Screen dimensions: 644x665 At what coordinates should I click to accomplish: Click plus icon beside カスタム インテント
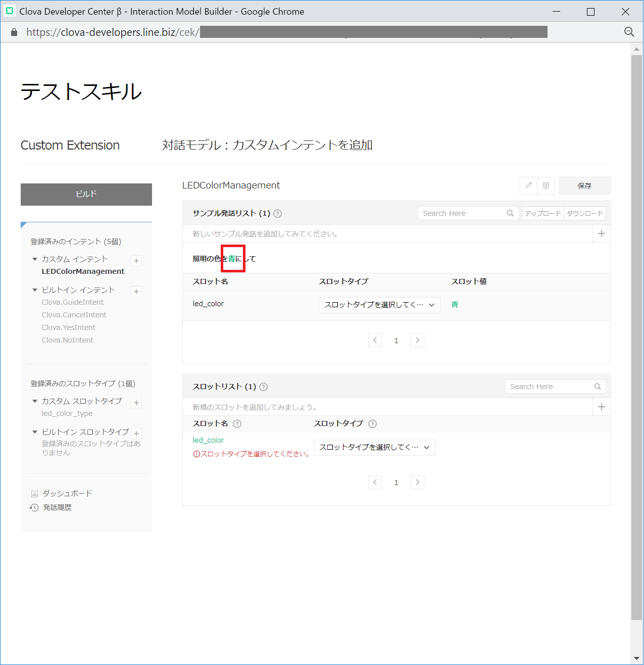pyautogui.click(x=136, y=261)
